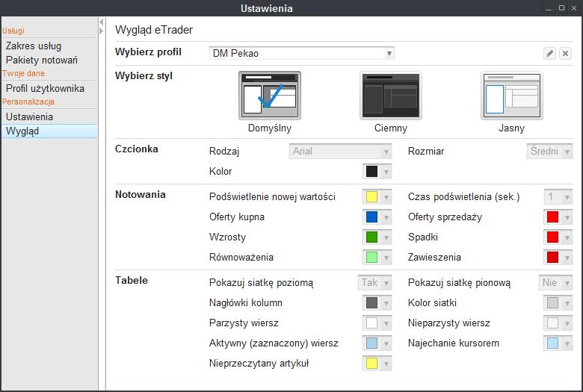The image size is (583, 392).
Task: Maximize the Ustawienia window
Action: pos(562,7)
